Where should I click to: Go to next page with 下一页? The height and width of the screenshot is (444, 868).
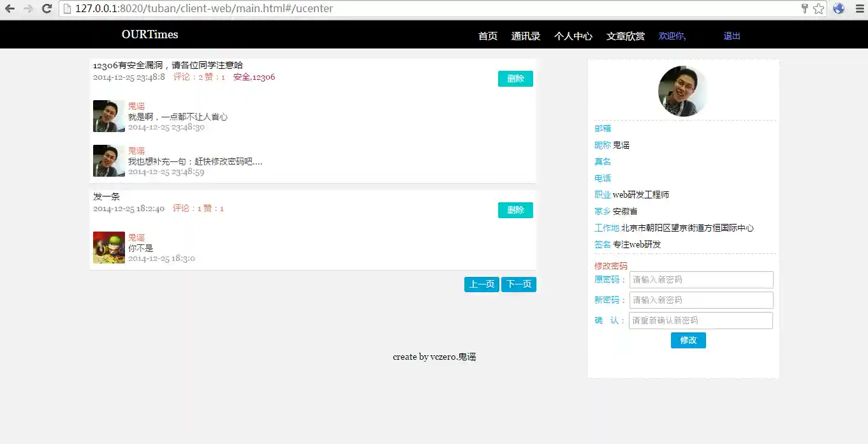coord(519,285)
